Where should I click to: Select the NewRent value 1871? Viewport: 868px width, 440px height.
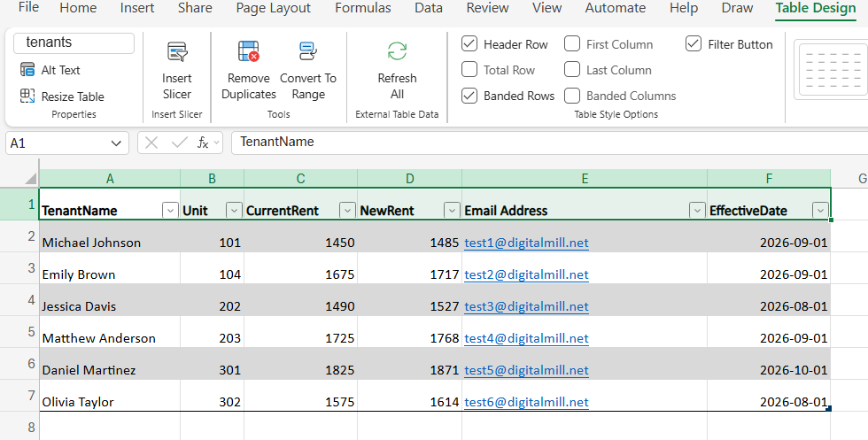pos(409,364)
